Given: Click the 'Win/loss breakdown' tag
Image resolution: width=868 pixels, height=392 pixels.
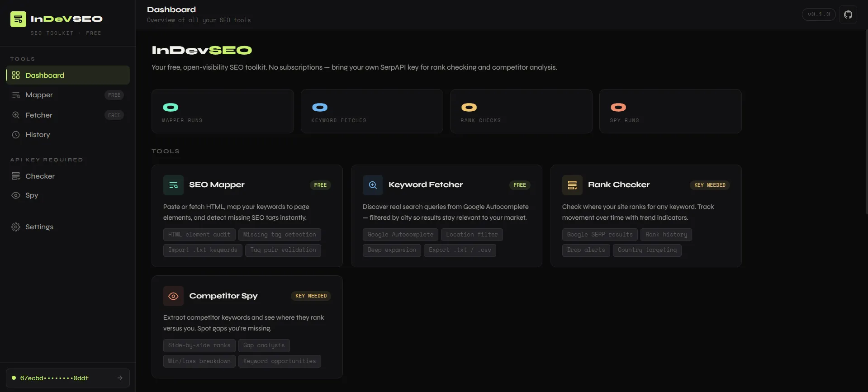Looking at the screenshot, I should pyautogui.click(x=199, y=361).
